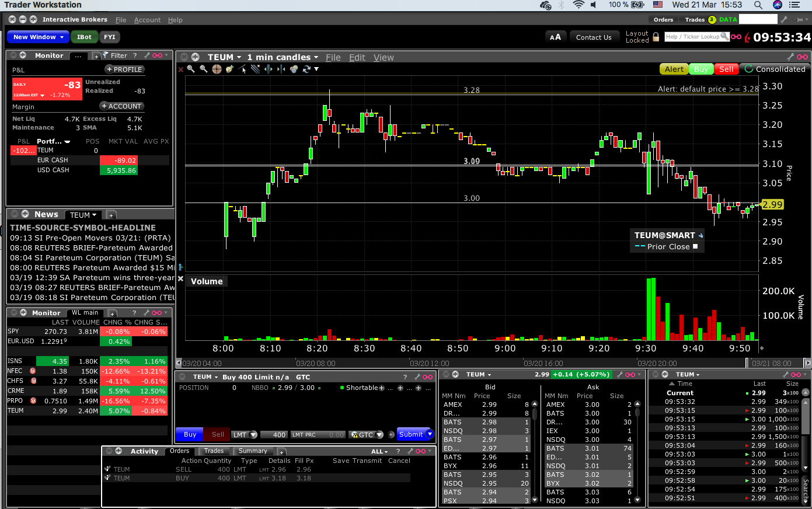Click the IBot button

pos(84,37)
